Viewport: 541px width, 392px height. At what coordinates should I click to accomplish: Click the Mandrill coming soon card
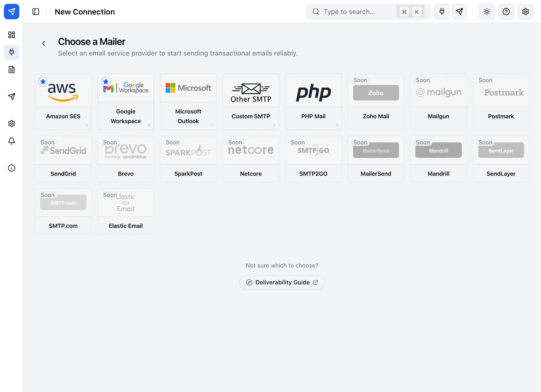click(x=439, y=159)
